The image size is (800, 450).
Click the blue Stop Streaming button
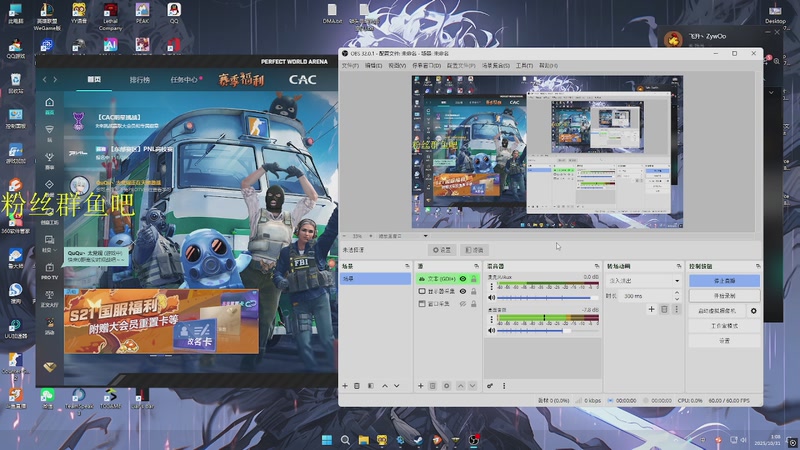tap(724, 281)
